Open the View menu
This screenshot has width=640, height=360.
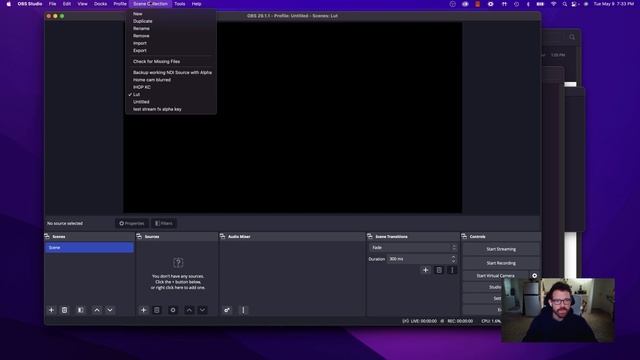[82, 4]
